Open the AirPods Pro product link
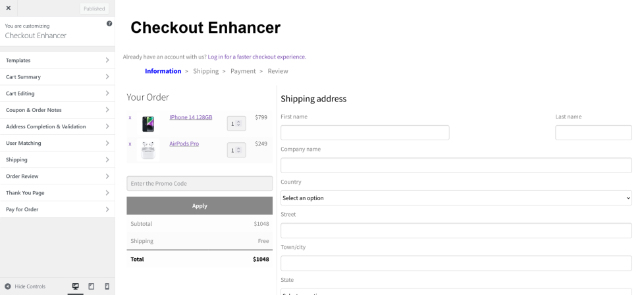This screenshot has width=644, height=295. [x=184, y=144]
